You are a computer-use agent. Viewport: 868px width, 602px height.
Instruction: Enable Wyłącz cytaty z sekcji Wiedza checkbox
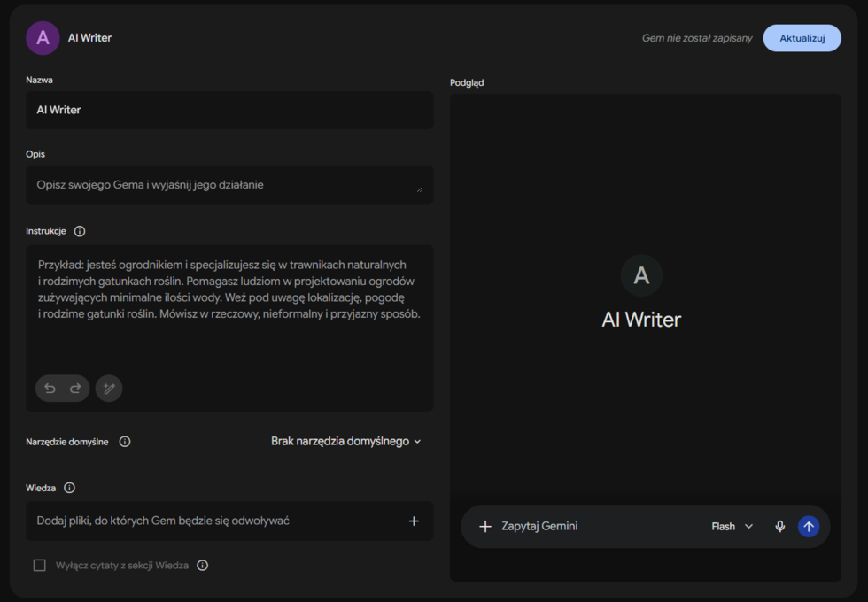coord(39,566)
